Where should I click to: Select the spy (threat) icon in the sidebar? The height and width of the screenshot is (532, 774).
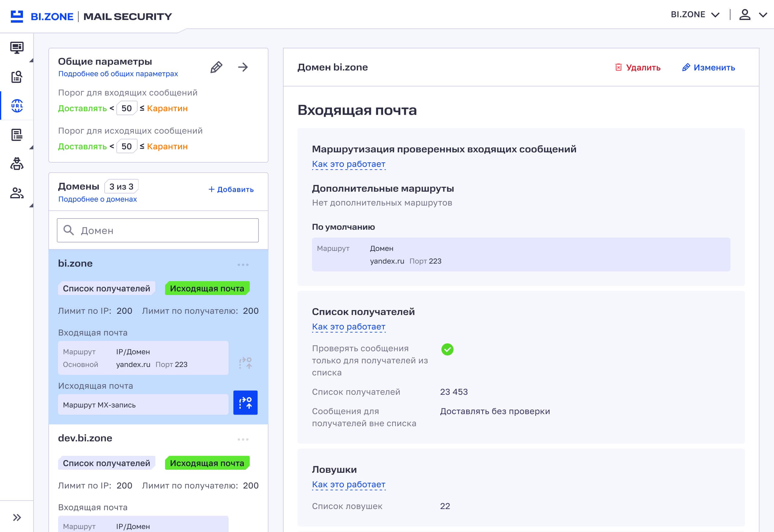point(16,164)
